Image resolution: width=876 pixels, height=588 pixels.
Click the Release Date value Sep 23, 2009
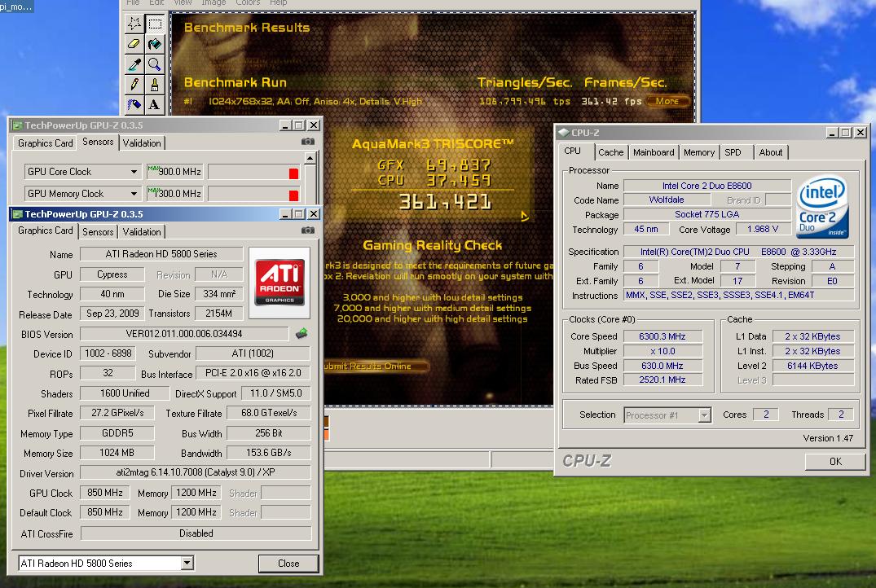112,314
